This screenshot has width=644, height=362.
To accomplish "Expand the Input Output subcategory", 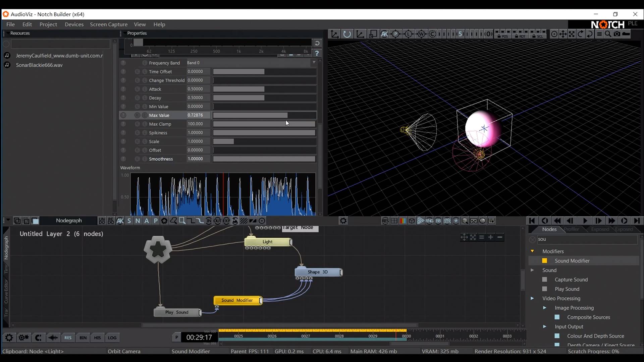I will point(545,326).
